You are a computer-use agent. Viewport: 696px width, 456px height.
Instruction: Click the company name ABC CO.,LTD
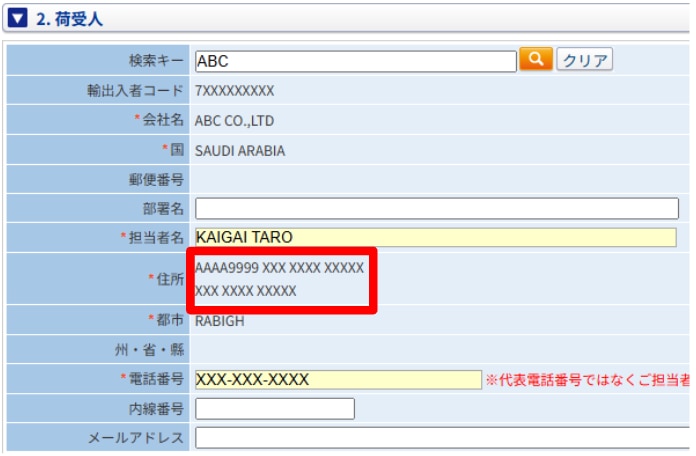coord(234,121)
